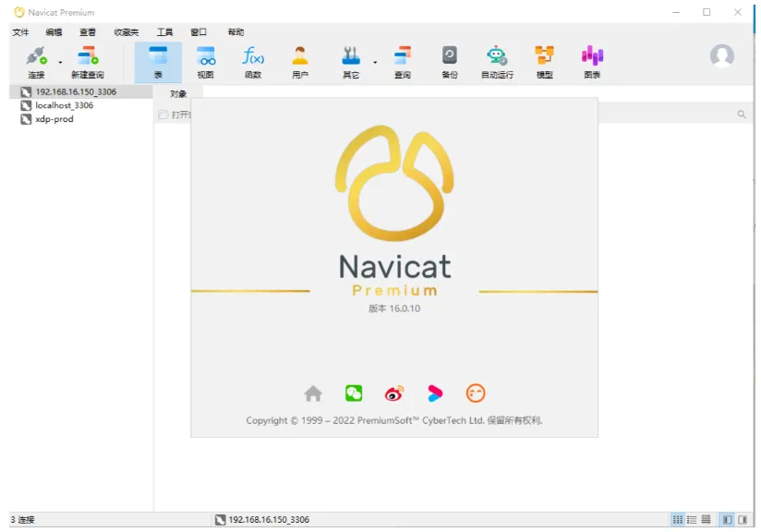This screenshot has width=761, height=532.
Task: Click the Weibo icon in About dialog
Action: point(394,393)
